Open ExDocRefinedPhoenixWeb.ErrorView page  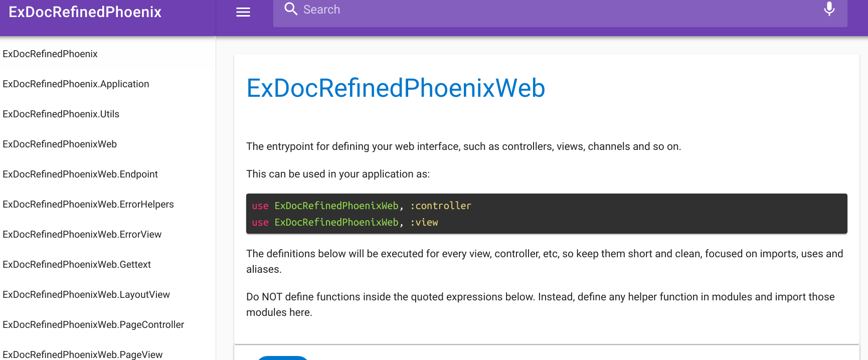coord(82,234)
